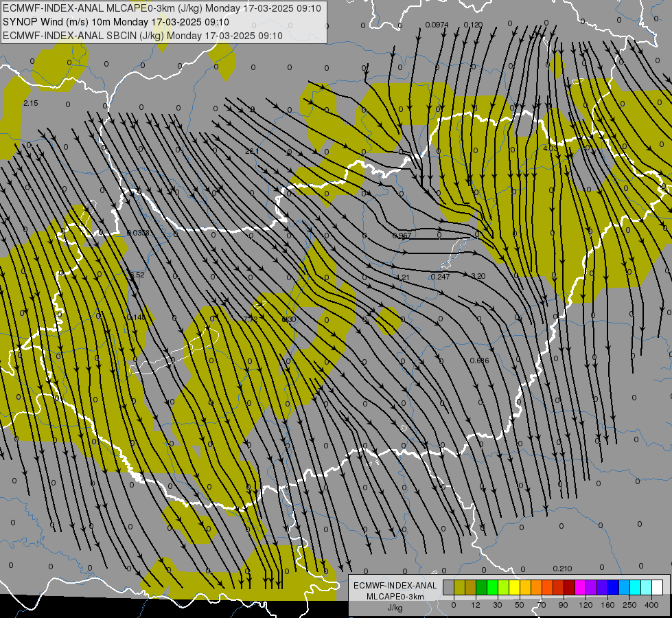Click legend scale value 120
672x618 pixels.
click(x=585, y=605)
